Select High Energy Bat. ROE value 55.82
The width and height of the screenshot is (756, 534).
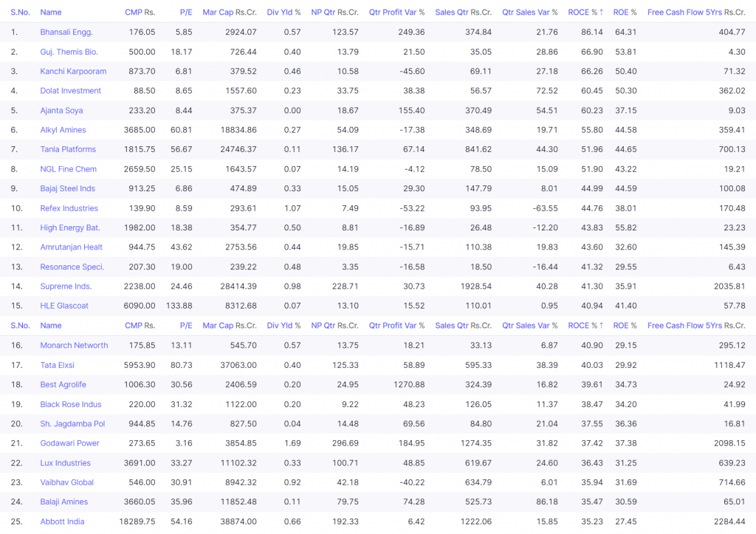pyautogui.click(x=626, y=227)
